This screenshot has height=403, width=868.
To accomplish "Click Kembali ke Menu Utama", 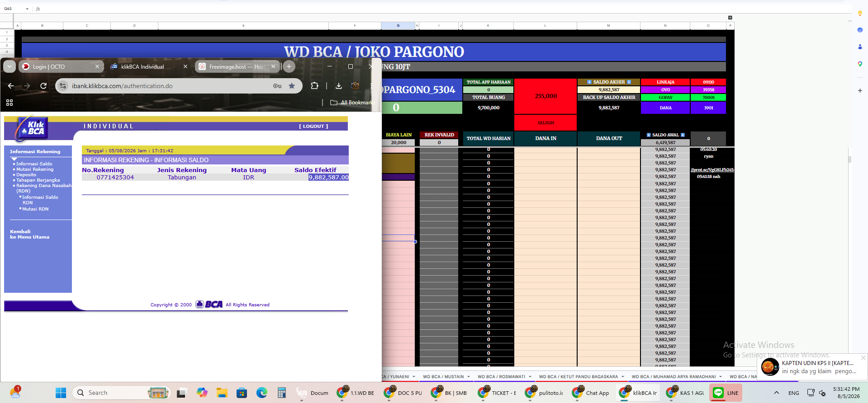I will pyautogui.click(x=29, y=234).
